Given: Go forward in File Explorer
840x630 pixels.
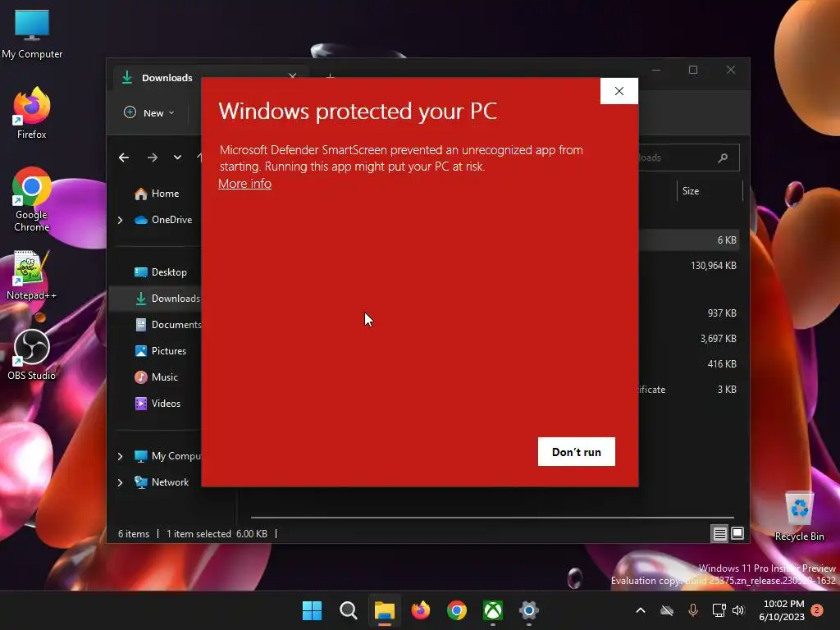Looking at the screenshot, I should coord(152,157).
